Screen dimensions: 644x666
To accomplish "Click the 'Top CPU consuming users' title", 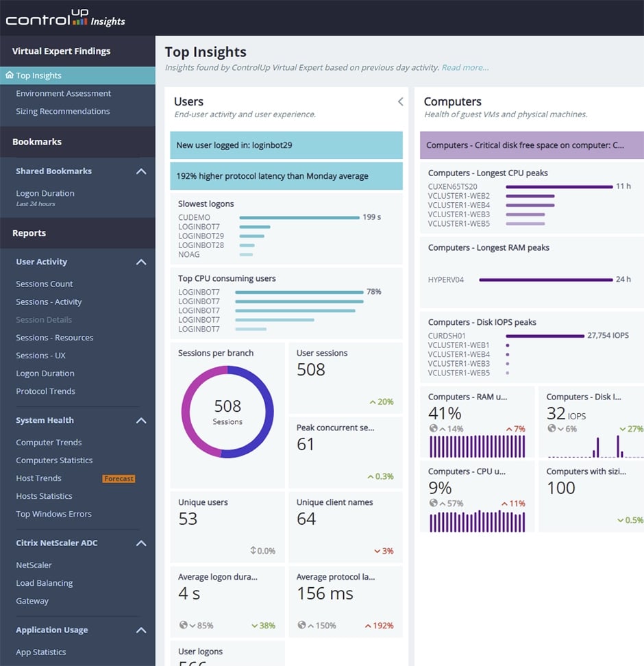I will [x=227, y=279].
